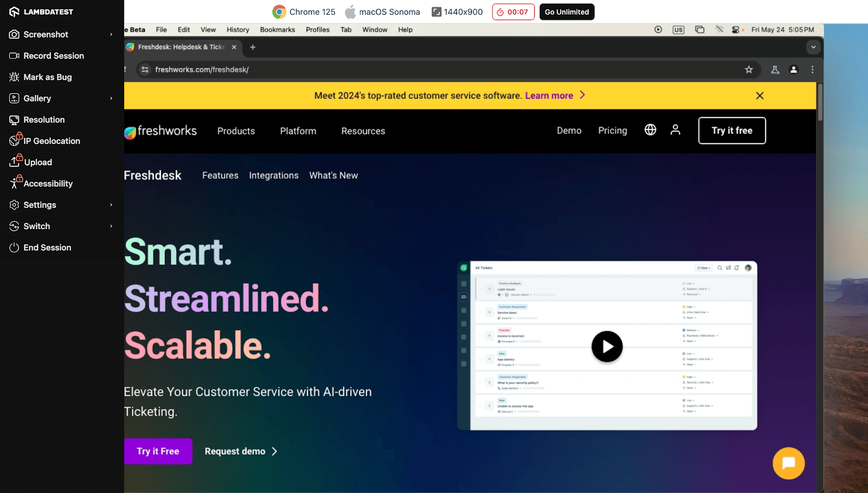Click the language globe icon

(x=650, y=130)
